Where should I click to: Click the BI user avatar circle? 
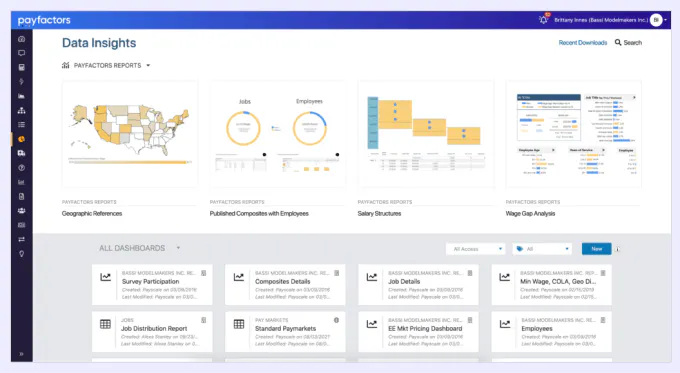pyautogui.click(x=656, y=20)
